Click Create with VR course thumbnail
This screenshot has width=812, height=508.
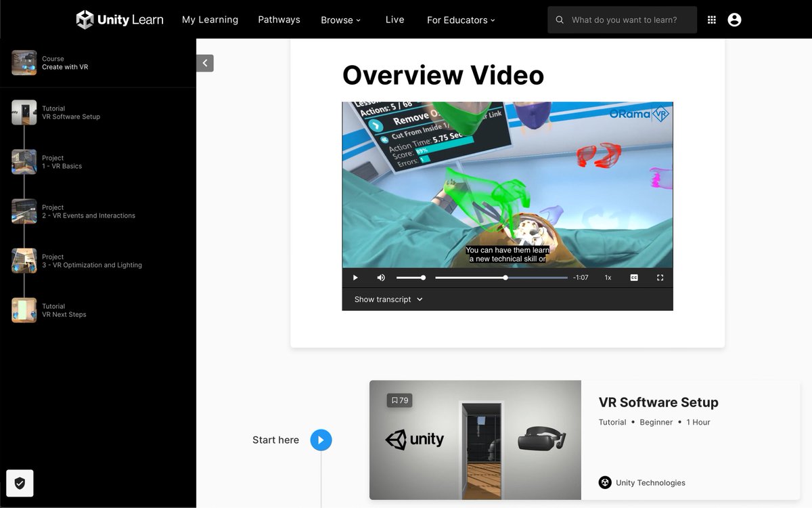24,63
